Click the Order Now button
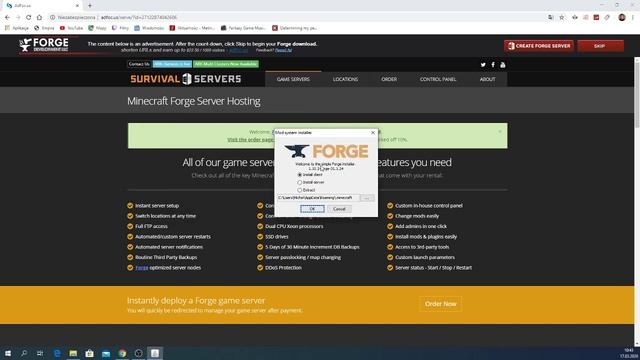The width and height of the screenshot is (640, 360). click(440, 304)
